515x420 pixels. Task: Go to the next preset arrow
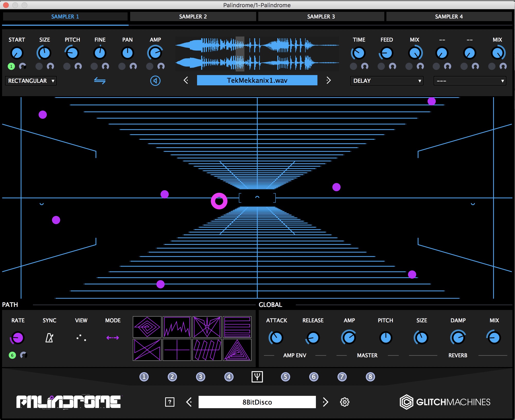[325, 402]
